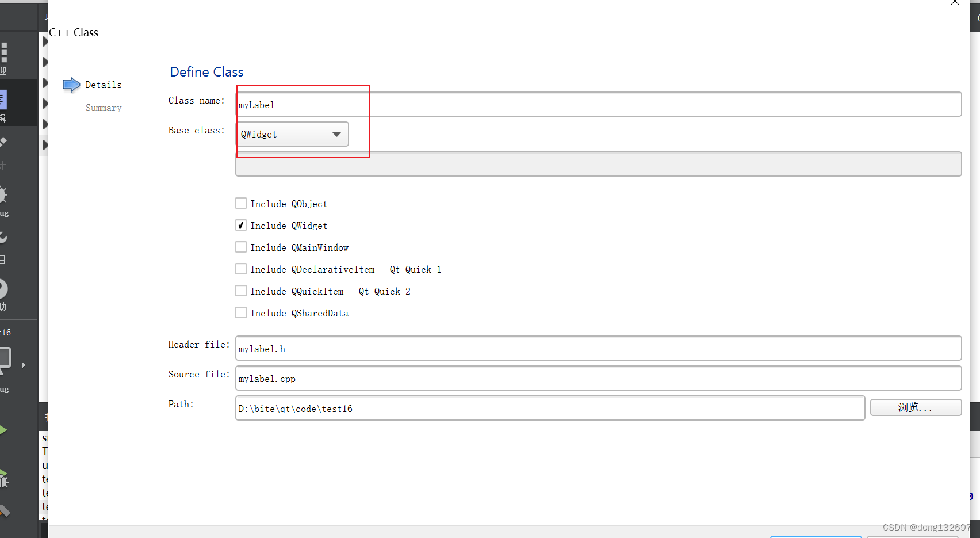The width and height of the screenshot is (980, 538).
Task: Click Source file field mylabel.cpp
Action: click(x=598, y=378)
